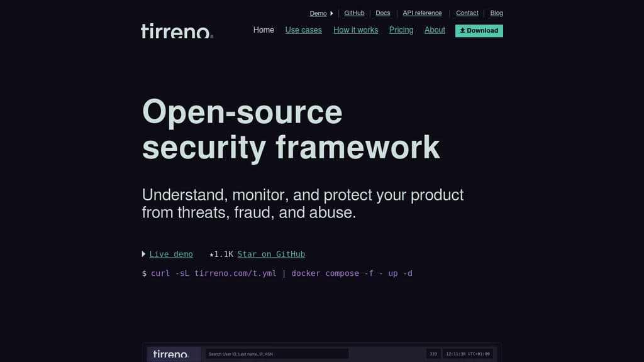The width and height of the screenshot is (644, 362).
Task: Navigate to Use cases
Action: 303,30
